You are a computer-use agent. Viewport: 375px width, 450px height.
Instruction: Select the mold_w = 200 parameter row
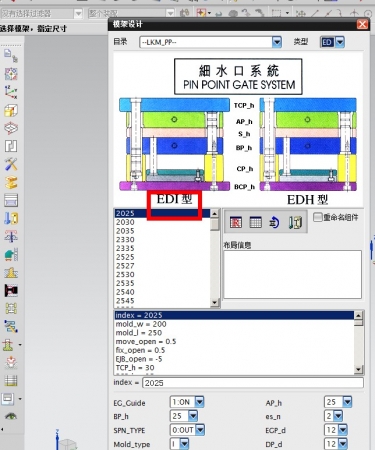(x=234, y=324)
